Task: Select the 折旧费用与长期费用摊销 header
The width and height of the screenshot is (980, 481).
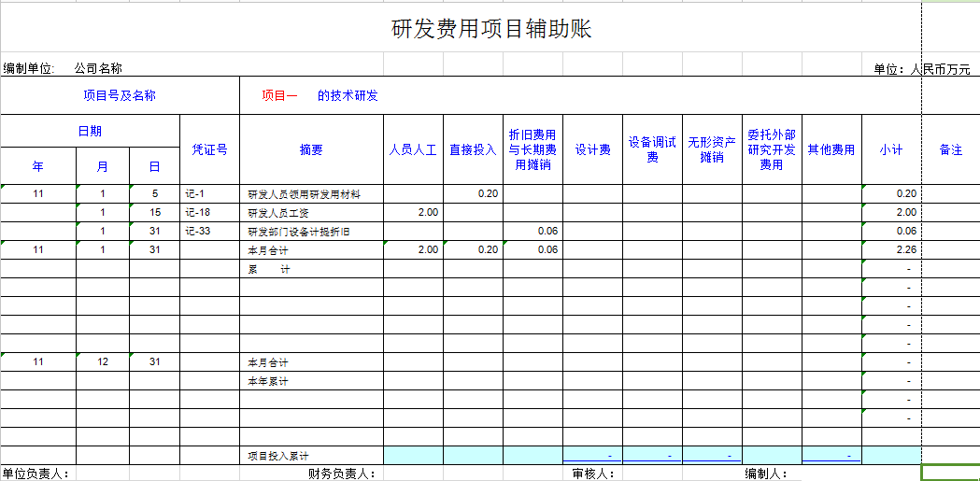Action: coord(533,149)
